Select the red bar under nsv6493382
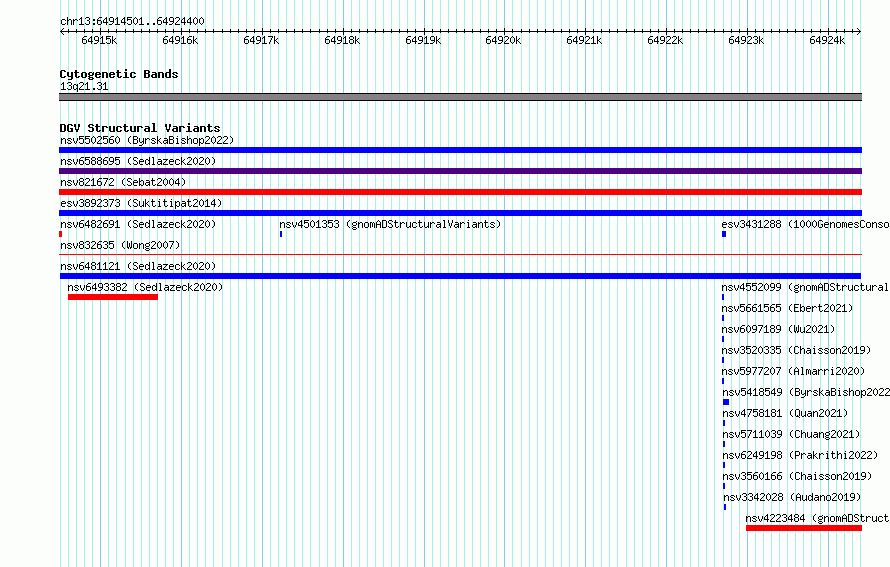This screenshot has height=567, width=890. 113,297
